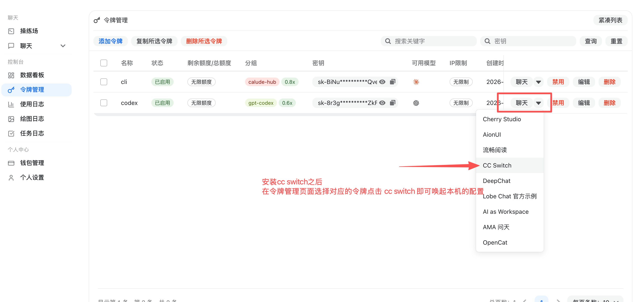The image size is (644, 302).
Task: Expand the 聊天 sidebar submenu chevron
Action: [63, 46]
